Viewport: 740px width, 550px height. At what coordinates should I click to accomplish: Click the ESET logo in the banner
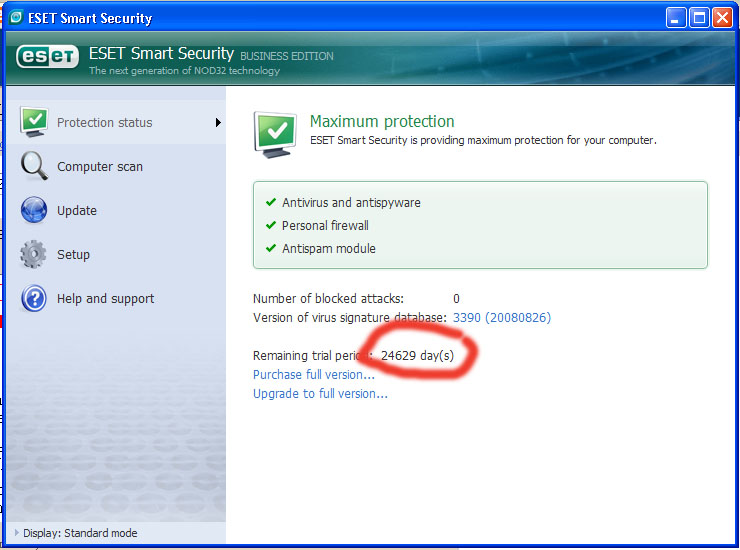pos(47,56)
